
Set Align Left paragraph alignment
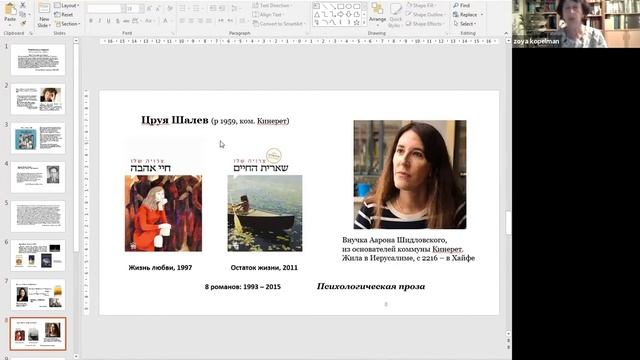click(x=182, y=21)
